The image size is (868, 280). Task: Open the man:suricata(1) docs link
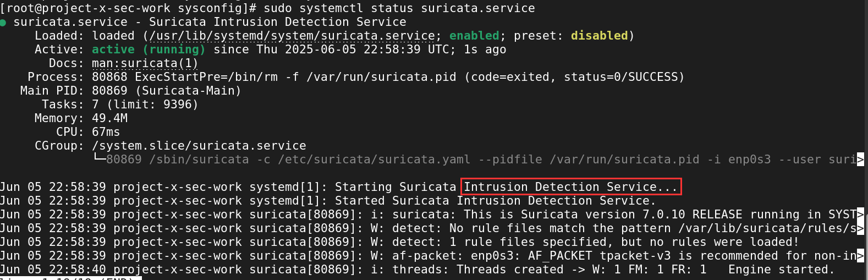(145, 64)
